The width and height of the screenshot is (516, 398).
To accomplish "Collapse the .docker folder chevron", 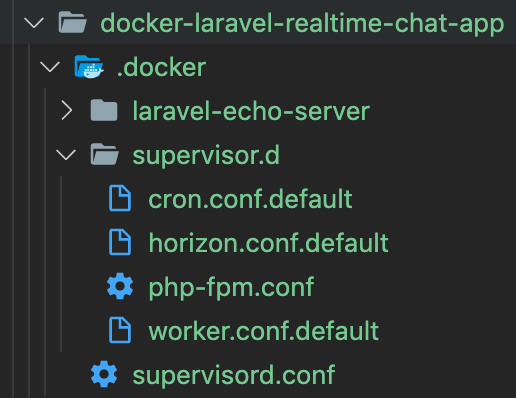I will (x=50, y=67).
